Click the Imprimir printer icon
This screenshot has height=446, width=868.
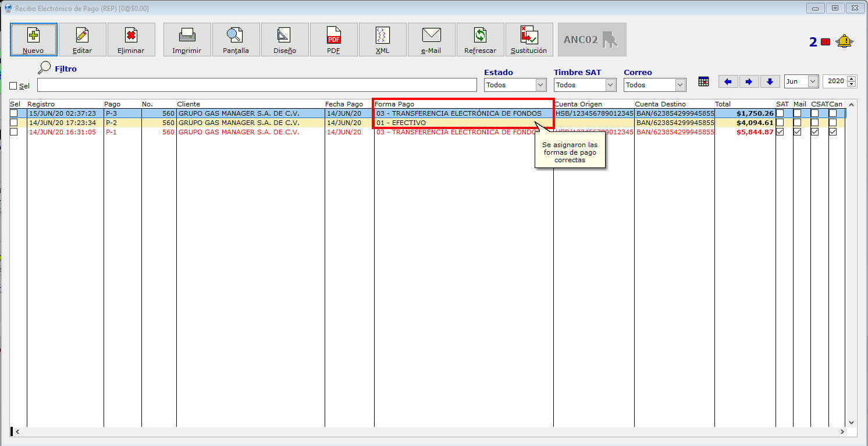click(x=187, y=36)
